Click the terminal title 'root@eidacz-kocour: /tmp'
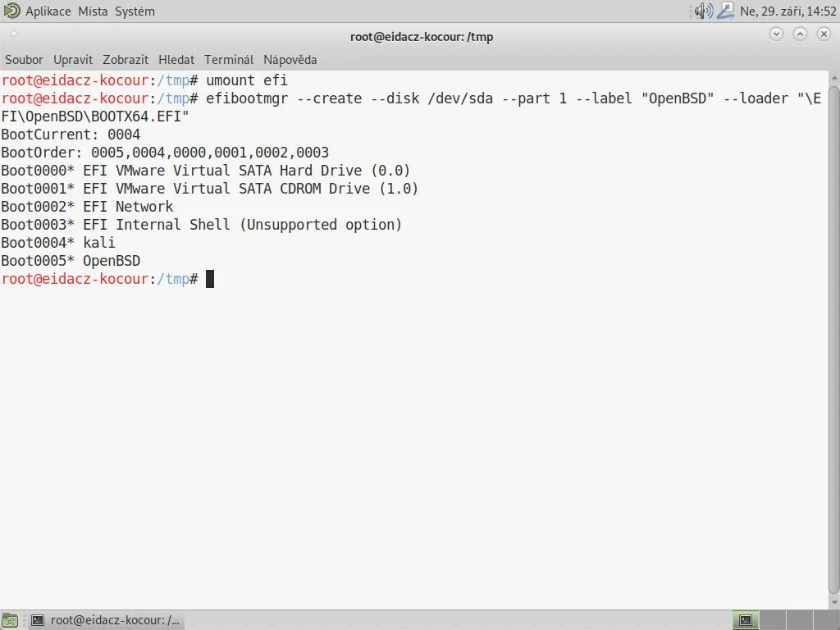 (x=422, y=37)
